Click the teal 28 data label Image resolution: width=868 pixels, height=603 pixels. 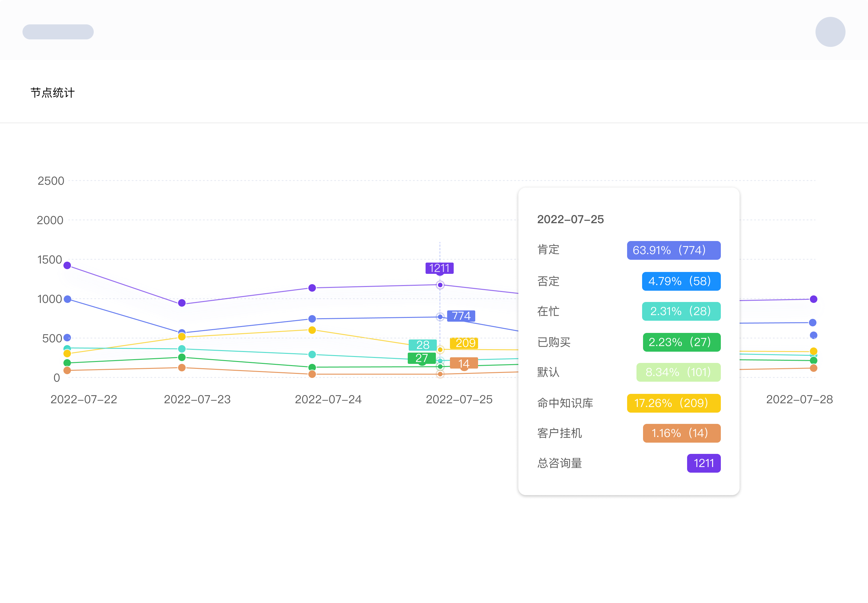click(x=422, y=345)
